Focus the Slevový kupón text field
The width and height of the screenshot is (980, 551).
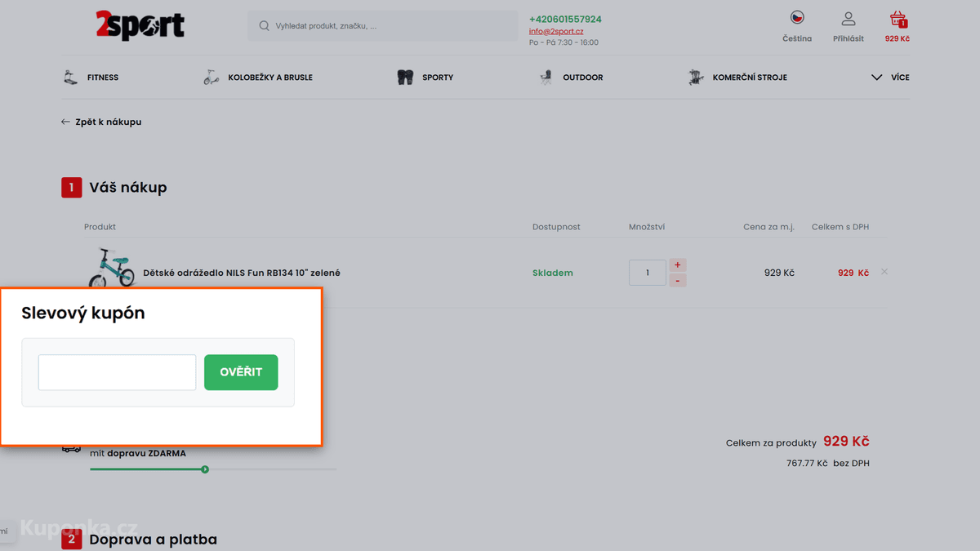coord(117,372)
